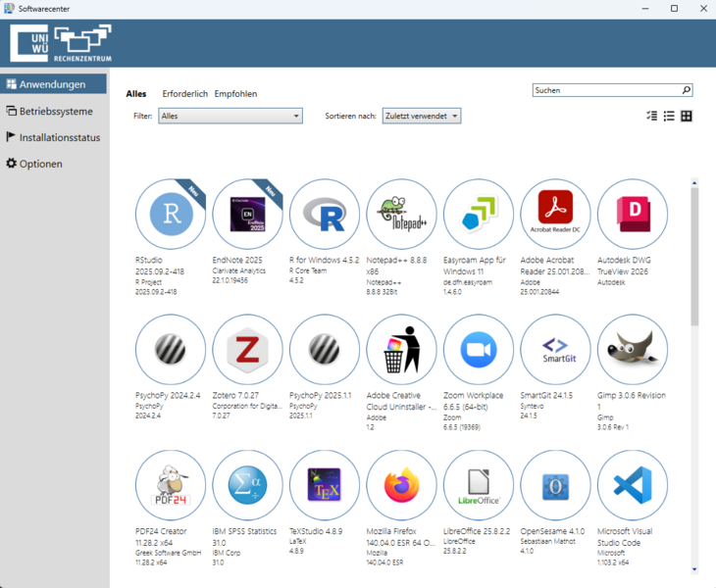Switch to list view layout

tap(669, 116)
